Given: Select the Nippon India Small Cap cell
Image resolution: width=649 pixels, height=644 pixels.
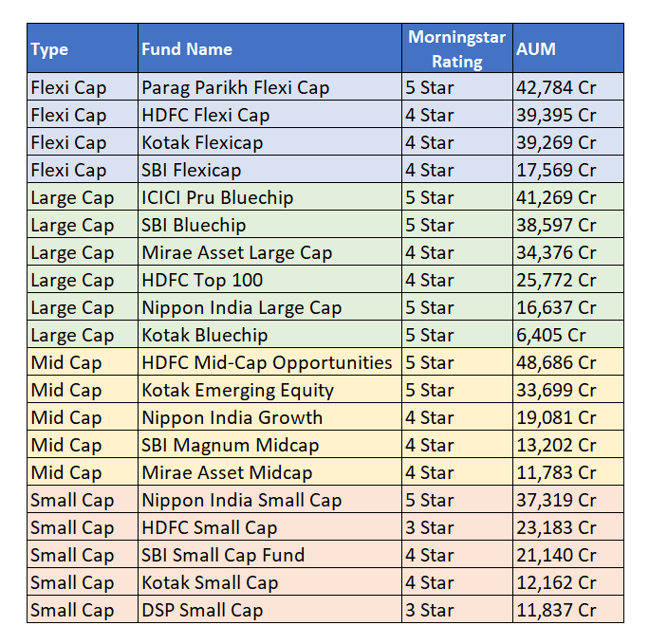Looking at the screenshot, I should pyautogui.click(x=241, y=500).
